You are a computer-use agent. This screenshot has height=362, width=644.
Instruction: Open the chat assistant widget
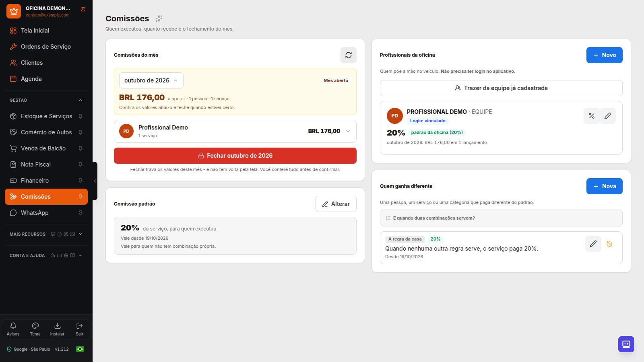[x=626, y=344]
